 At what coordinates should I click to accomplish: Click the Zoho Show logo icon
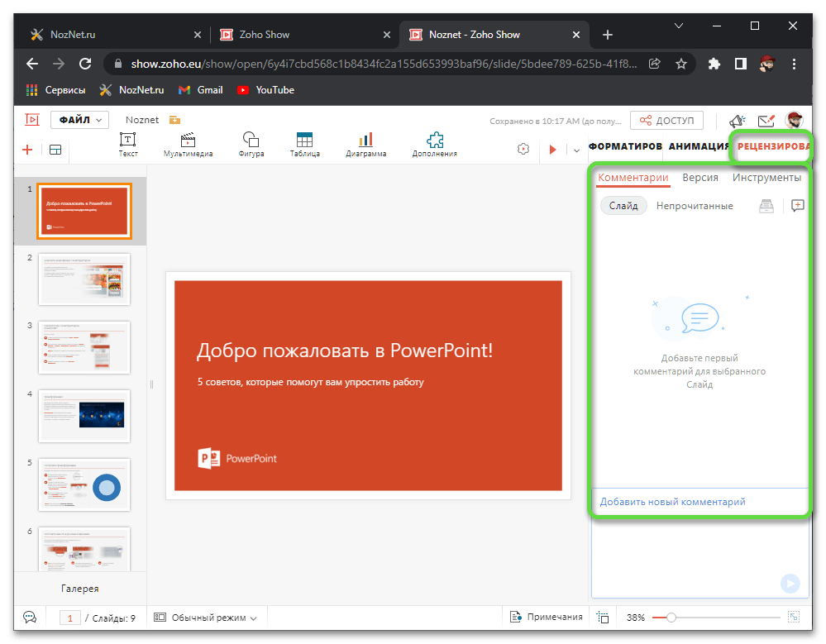tap(32, 120)
